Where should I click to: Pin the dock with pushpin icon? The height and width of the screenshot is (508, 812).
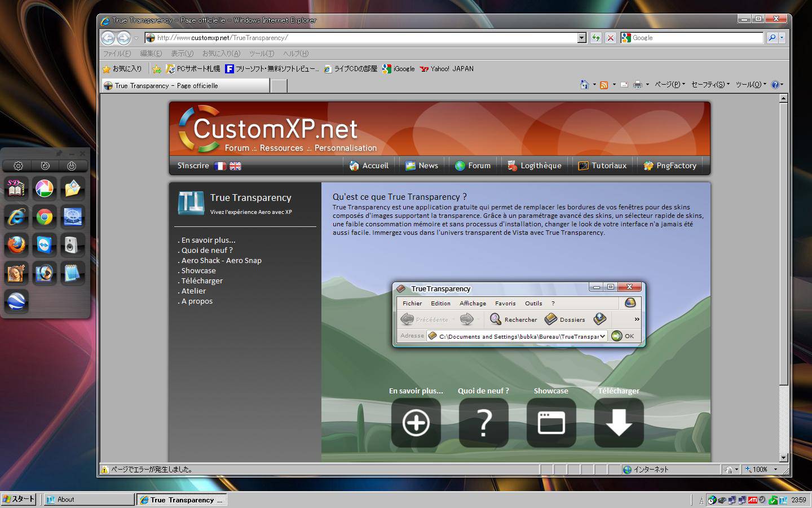point(59,153)
